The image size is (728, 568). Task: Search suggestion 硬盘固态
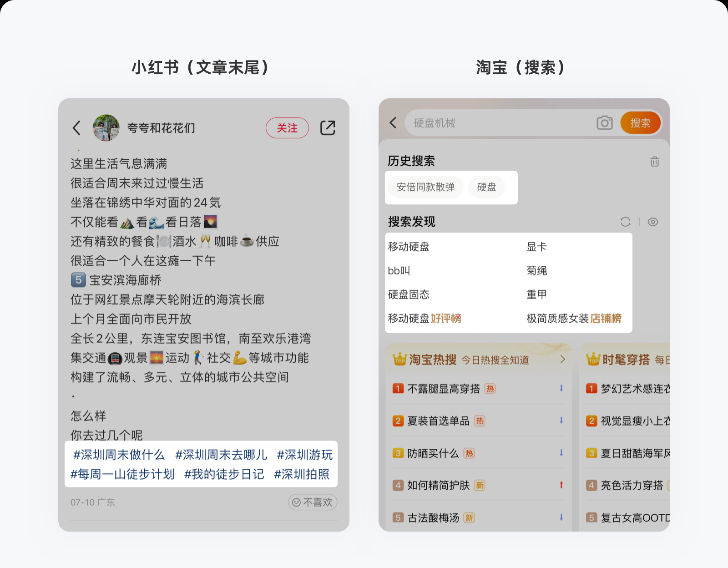tap(409, 294)
